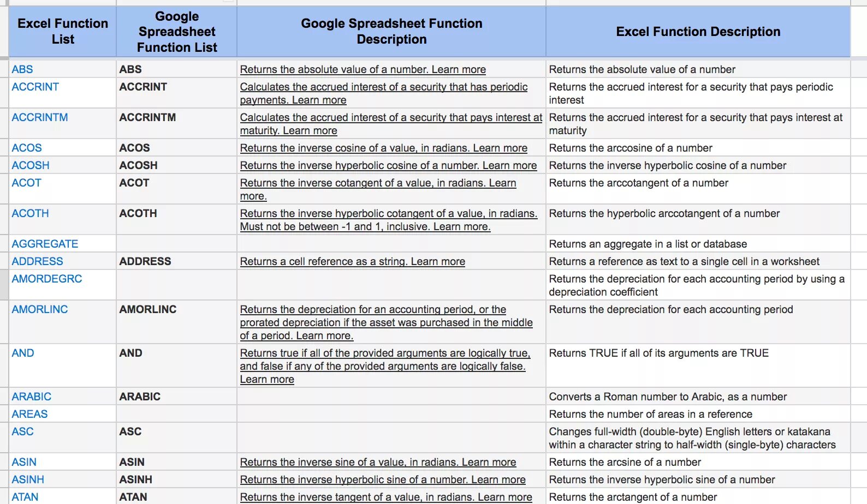Click accrued interest 'at maturity' Learn more link

coord(391,124)
